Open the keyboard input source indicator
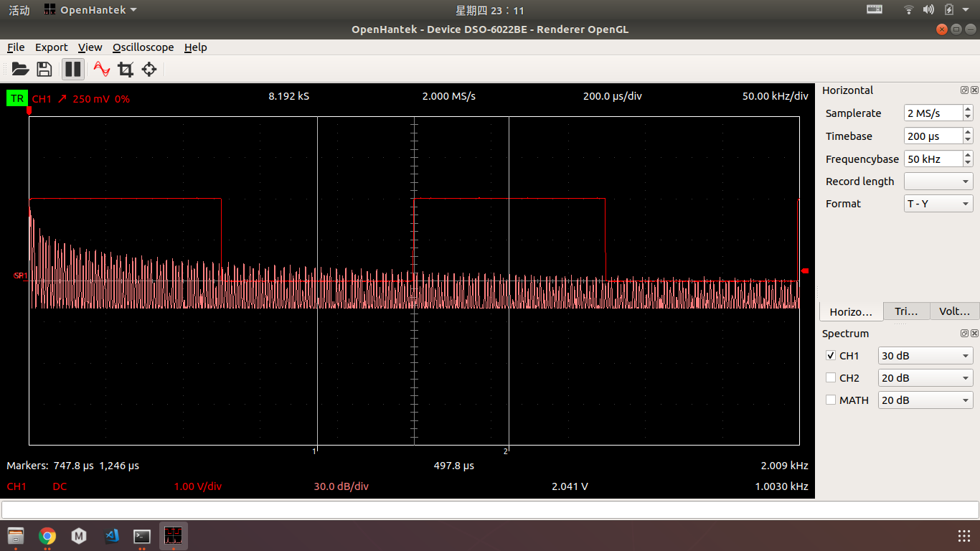Image resolution: width=980 pixels, height=551 pixels. click(875, 9)
